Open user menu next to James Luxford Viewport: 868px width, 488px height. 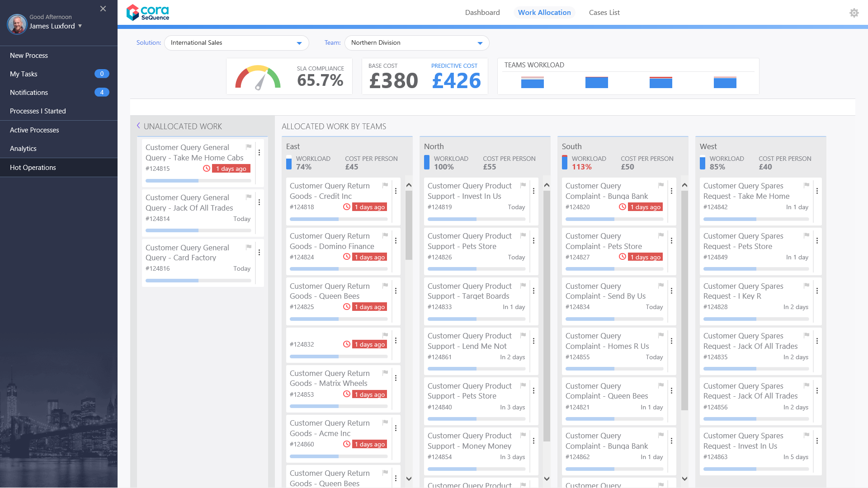[x=80, y=26]
